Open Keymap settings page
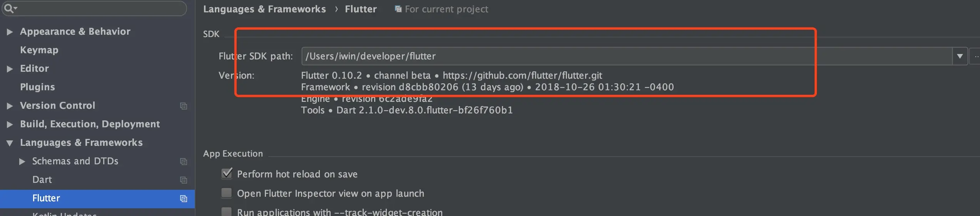Viewport: 980px width, 216px height. [39, 50]
